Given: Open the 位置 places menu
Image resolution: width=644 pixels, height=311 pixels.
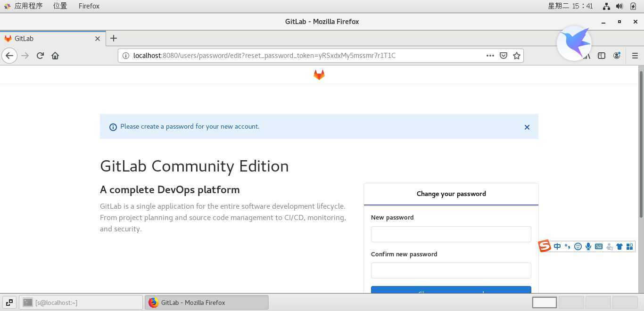Looking at the screenshot, I should click(60, 6).
